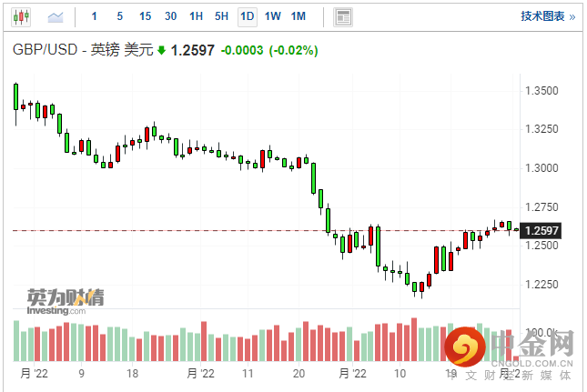Select the 1D daily timeframe

pos(247,16)
